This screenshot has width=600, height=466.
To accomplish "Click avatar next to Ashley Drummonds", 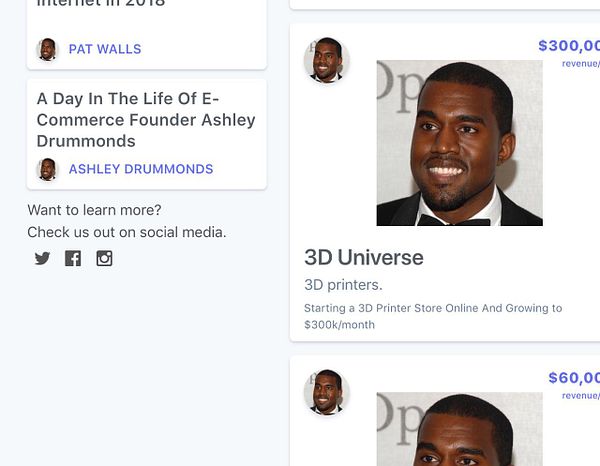I will click(x=47, y=169).
